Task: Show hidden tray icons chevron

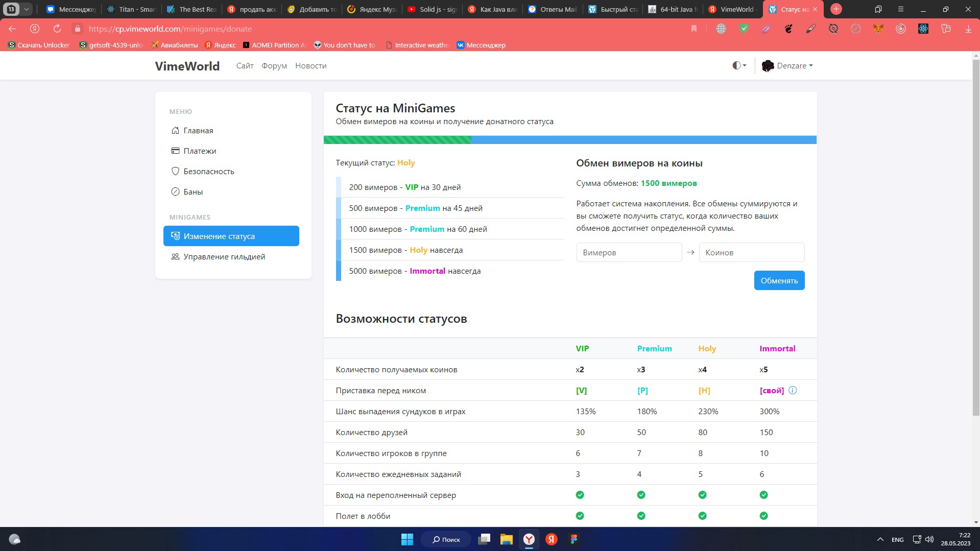Action: [880, 539]
